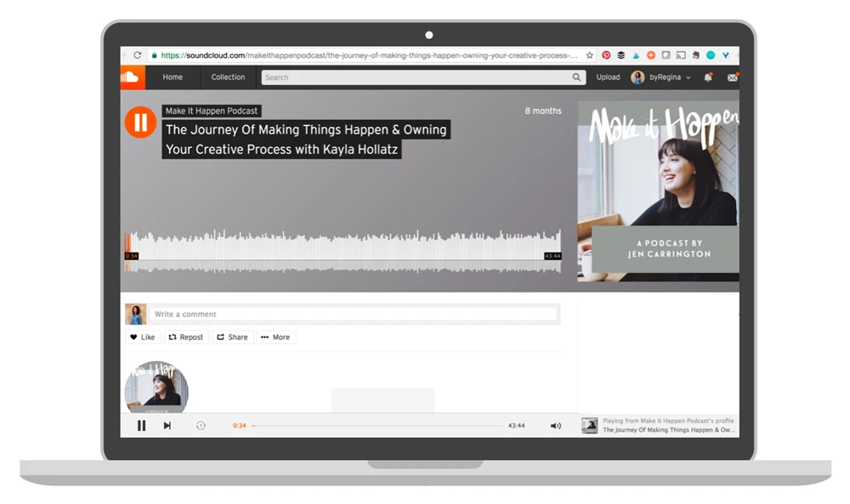Seek within the large waveform
This screenshot has width=850, height=504.
343,251
